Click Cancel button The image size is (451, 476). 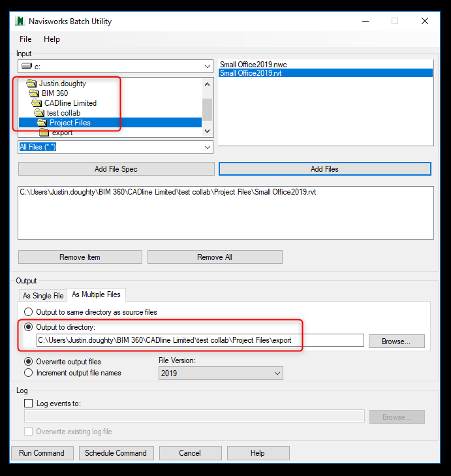(191, 453)
